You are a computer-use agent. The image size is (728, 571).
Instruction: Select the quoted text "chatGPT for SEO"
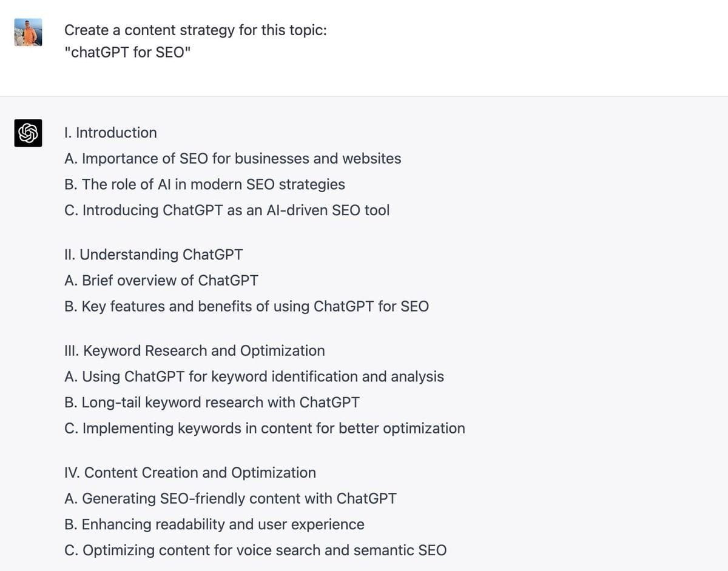[x=127, y=53]
